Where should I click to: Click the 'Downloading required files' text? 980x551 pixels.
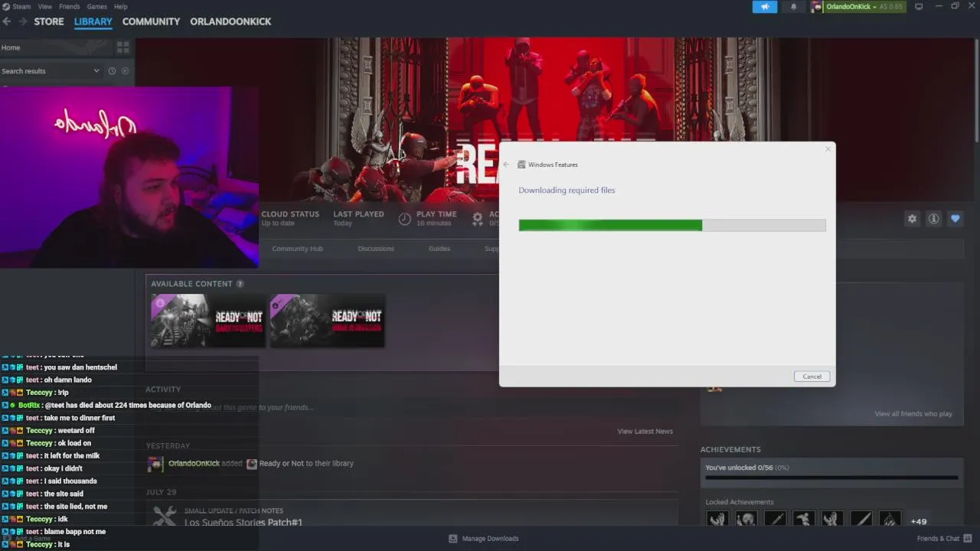click(567, 191)
